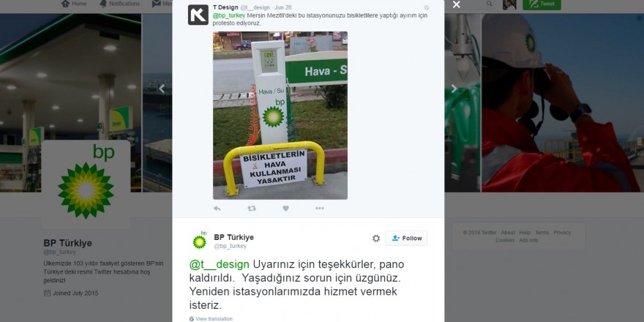644x322 pixels.
Task: Open the Notifications tab
Action: (119, 4)
